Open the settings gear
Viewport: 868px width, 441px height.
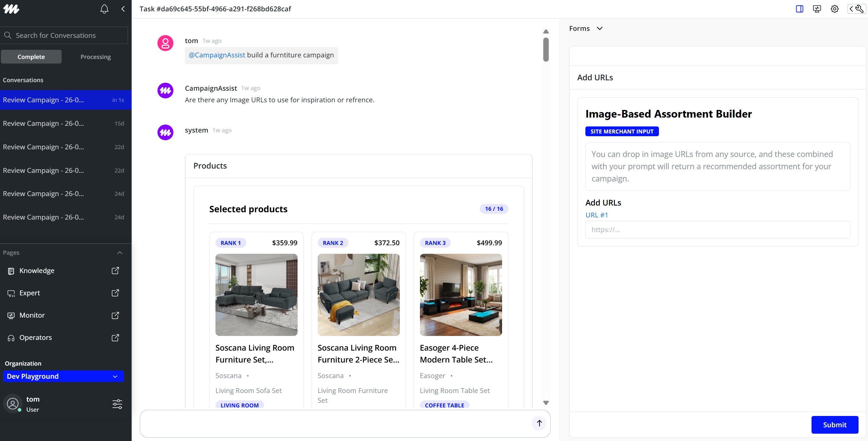835,9
